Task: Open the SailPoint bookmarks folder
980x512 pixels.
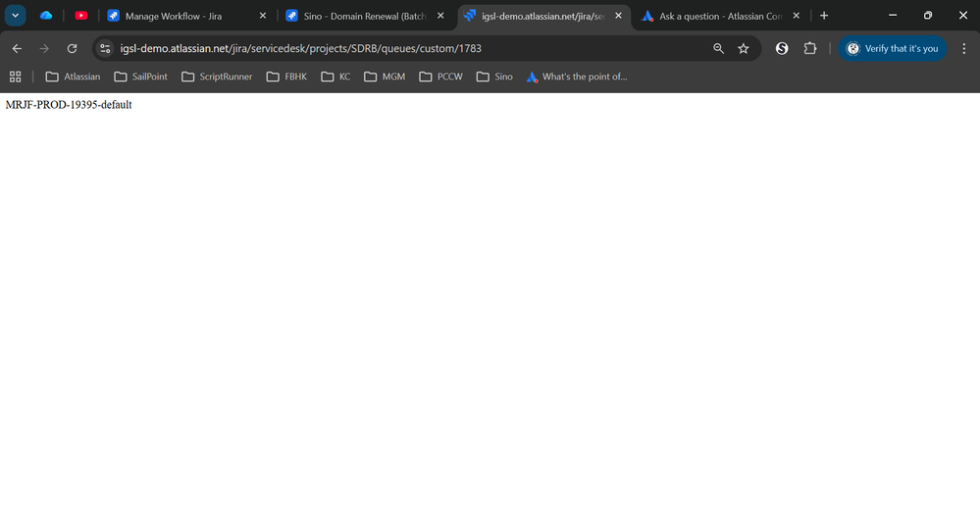Action: click(x=140, y=77)
